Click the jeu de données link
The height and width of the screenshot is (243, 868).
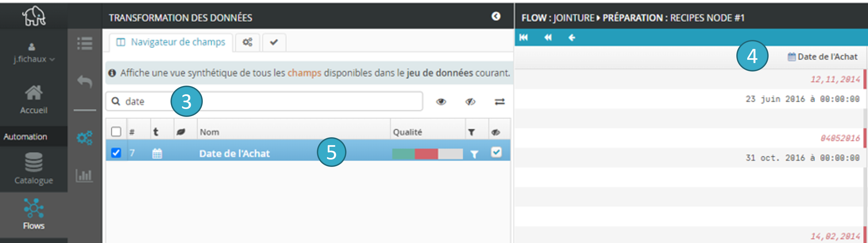(x=440, y=73)
